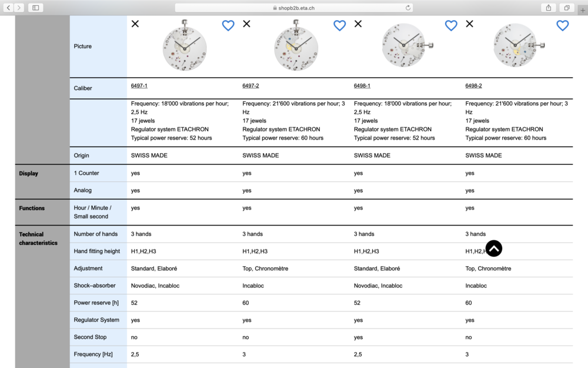
Task: Reload the page from address bar
Action: [x=407, y=8]
